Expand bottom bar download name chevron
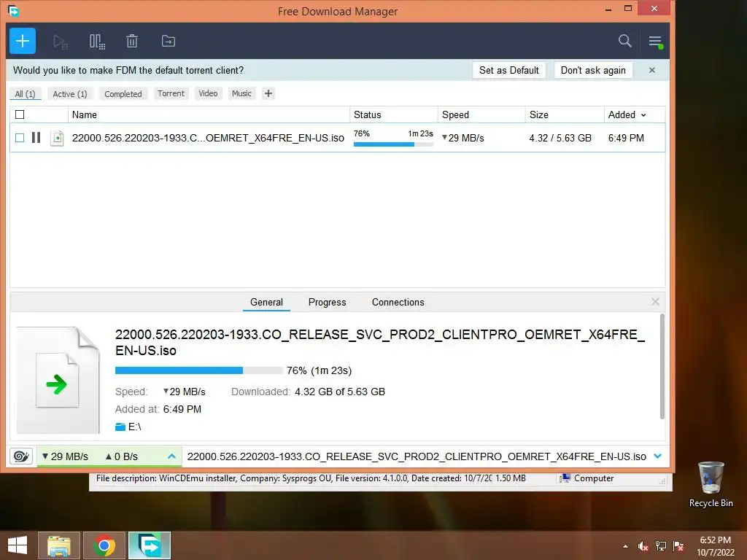 tap(658, 456)
